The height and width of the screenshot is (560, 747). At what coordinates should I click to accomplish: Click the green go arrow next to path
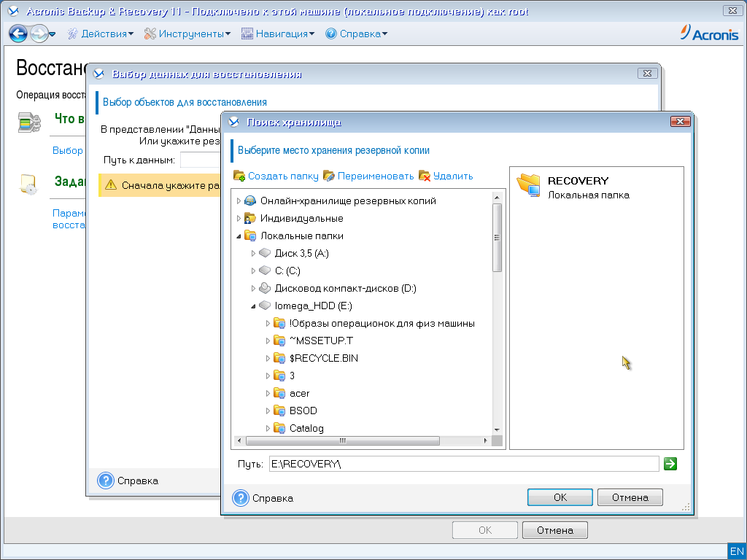pos(670,464)
